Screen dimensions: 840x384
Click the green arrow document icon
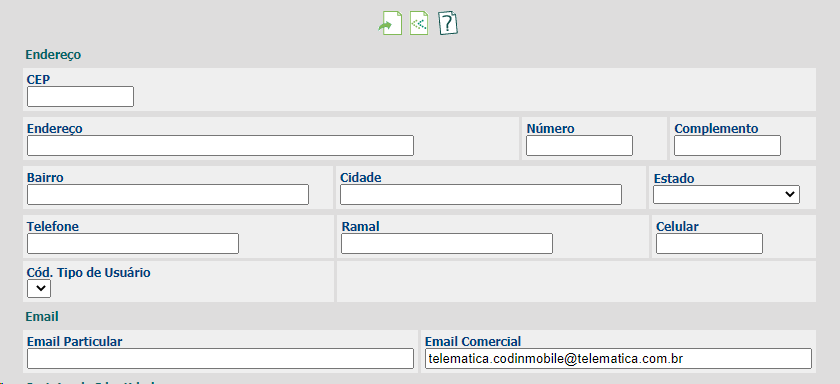point(390,24)
